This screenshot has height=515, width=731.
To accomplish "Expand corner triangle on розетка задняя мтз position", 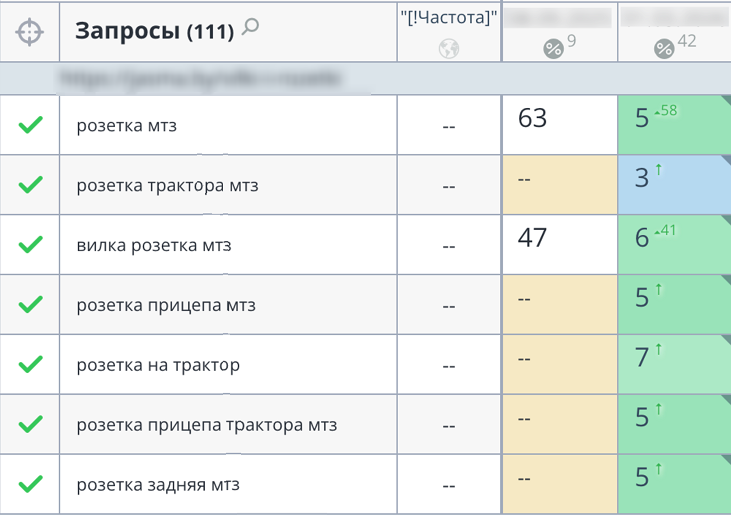I will [724, 461].
